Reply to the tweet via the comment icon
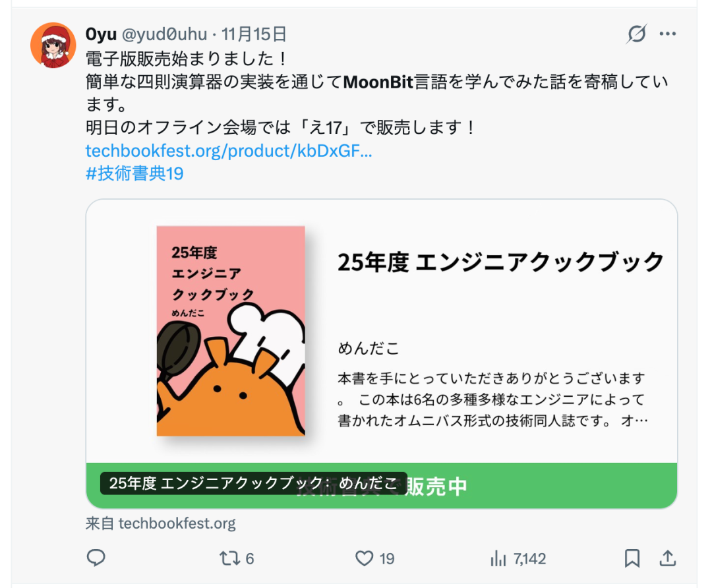The height and width of the screenshot is (588, 712). click(96, 558)
